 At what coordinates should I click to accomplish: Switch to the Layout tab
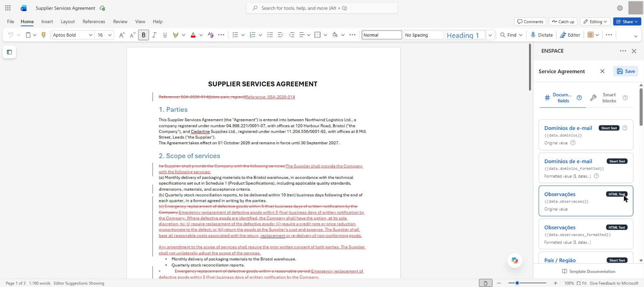point(68,21)
